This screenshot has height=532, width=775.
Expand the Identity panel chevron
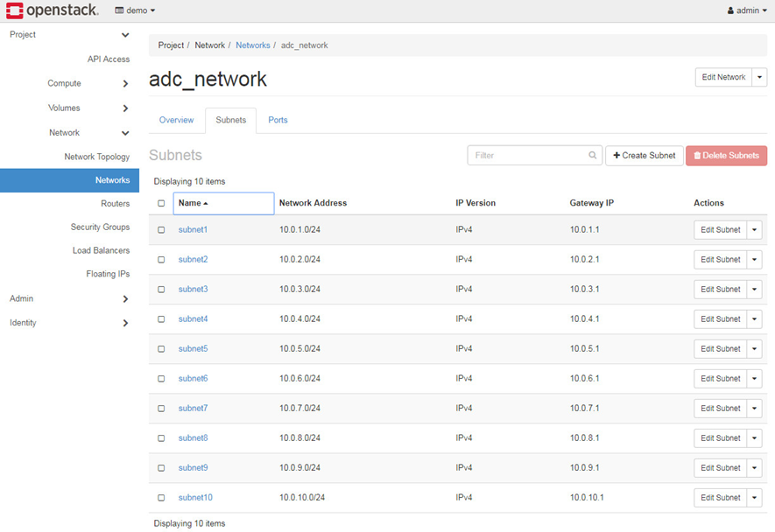click(125, 323)
